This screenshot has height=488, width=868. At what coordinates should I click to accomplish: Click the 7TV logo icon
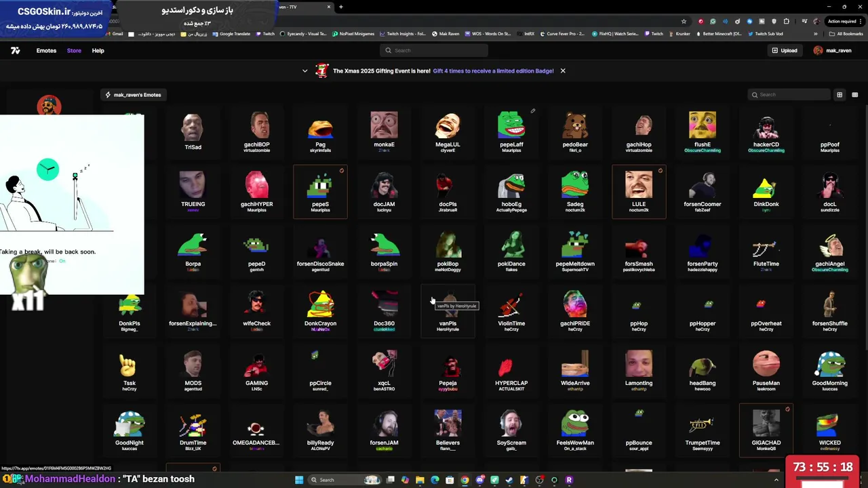coord(15,50)
